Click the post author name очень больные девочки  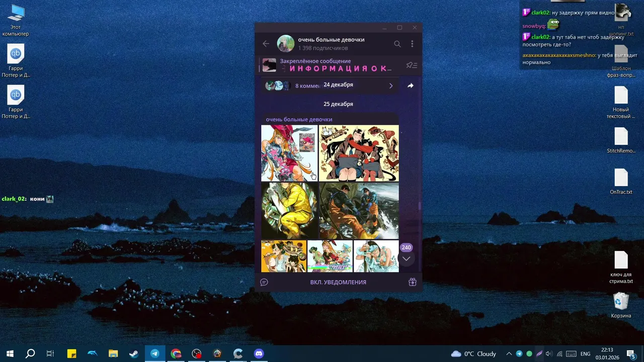tap(299, 119)
